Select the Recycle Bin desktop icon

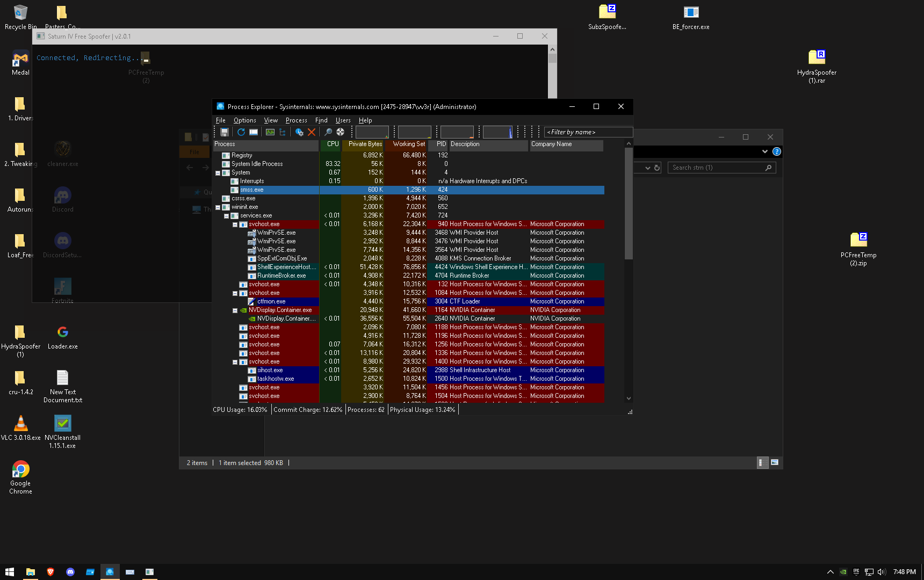click(x=20, y=17)
